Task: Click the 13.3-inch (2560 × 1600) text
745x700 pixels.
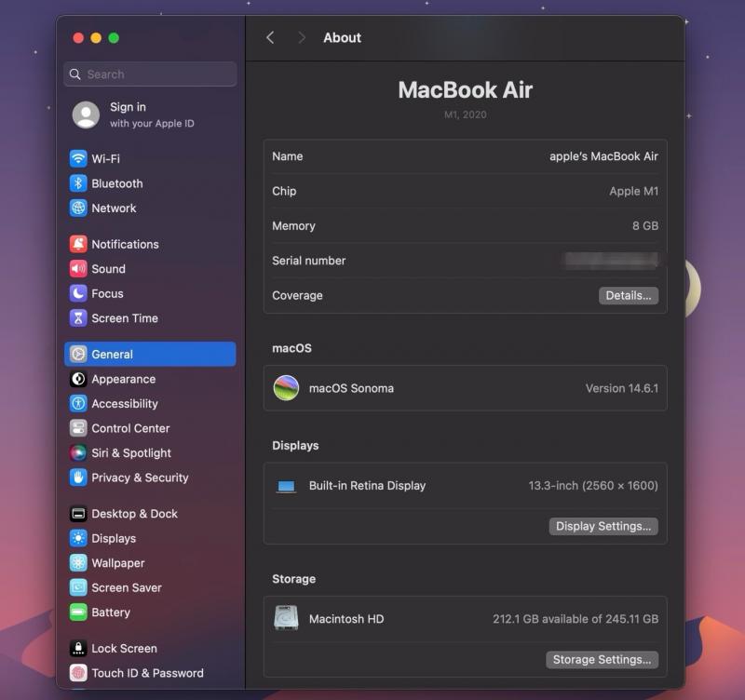Action: tap(593, 485)
